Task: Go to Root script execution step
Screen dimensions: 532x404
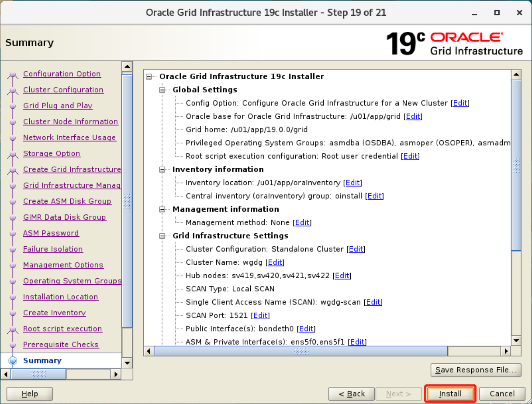Action: (x=62, y=329)
